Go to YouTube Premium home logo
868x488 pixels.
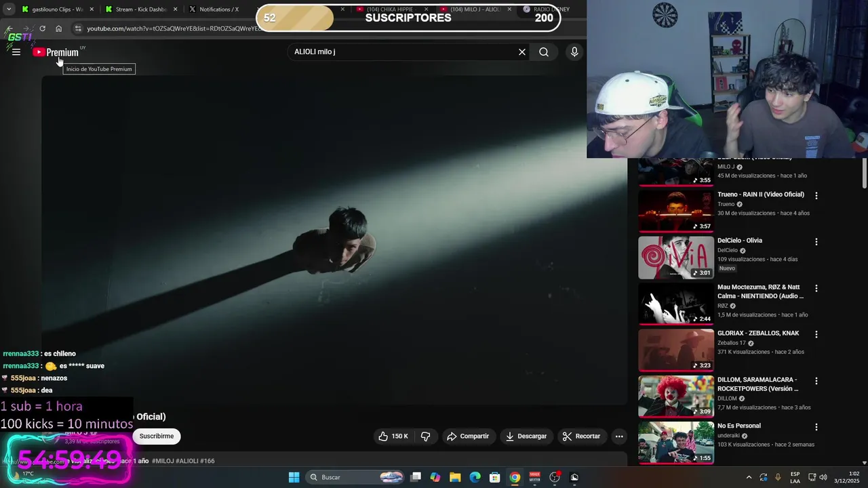[x=56, y=52]
